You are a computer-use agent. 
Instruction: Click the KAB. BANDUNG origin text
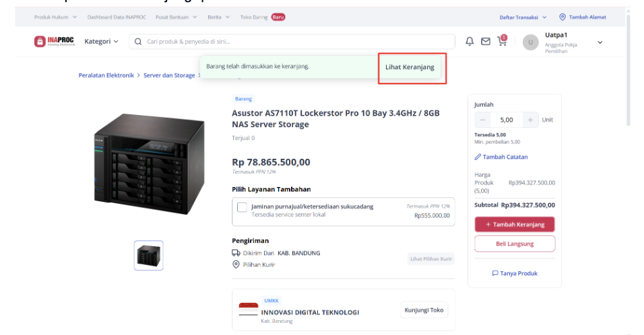[x=299, y=253]
